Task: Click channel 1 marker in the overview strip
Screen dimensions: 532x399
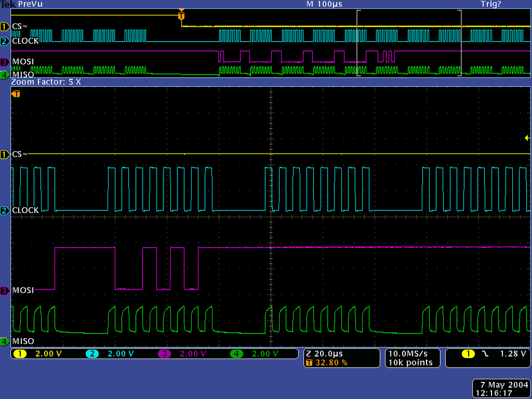Action: [x=5, y=27]
